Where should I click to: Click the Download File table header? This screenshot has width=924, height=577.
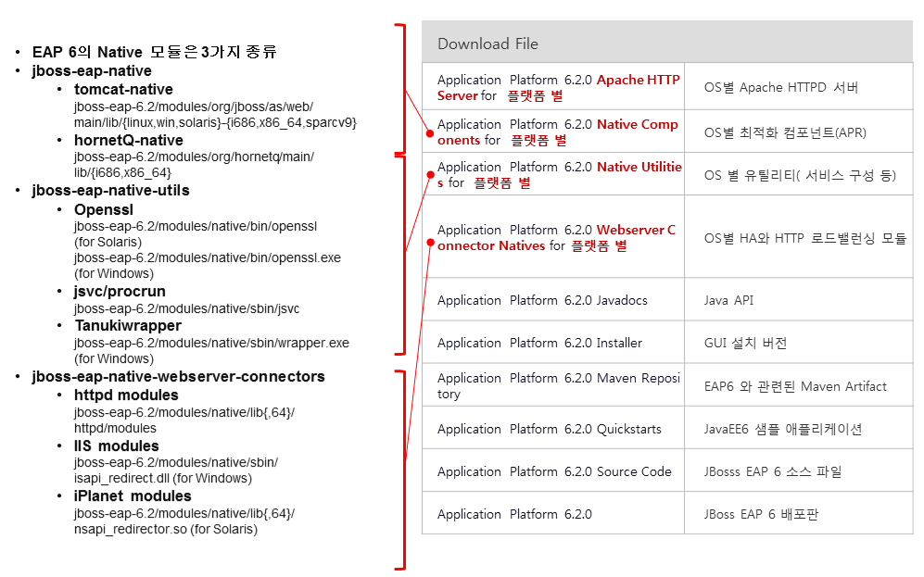[487, 44]
